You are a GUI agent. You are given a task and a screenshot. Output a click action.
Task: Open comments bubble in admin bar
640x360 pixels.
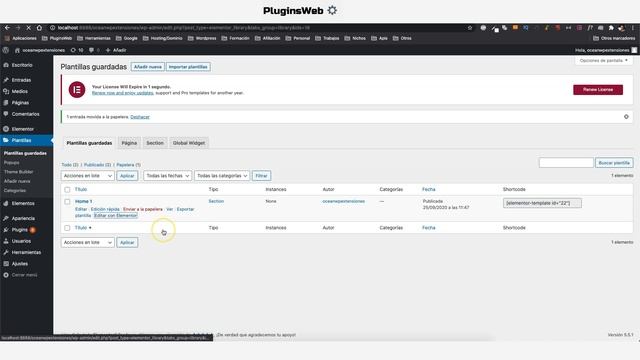coord(94,50)
